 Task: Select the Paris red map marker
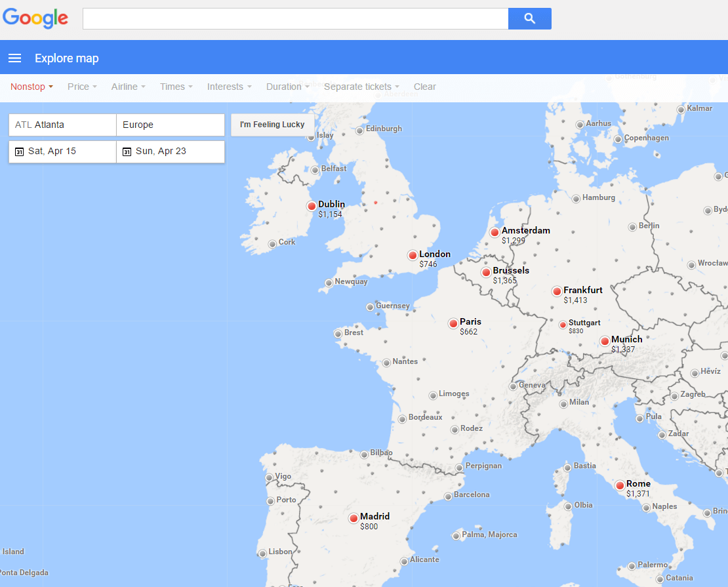453,323
